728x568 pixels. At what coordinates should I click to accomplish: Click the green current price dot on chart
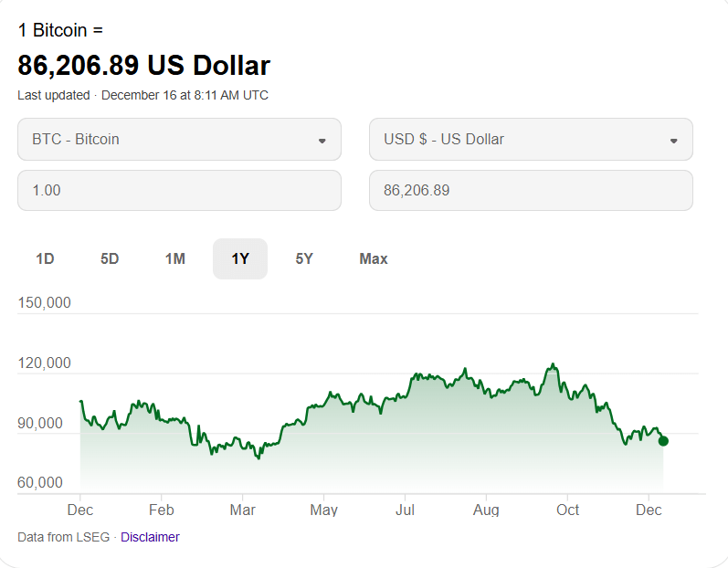[x=663, y=441]
